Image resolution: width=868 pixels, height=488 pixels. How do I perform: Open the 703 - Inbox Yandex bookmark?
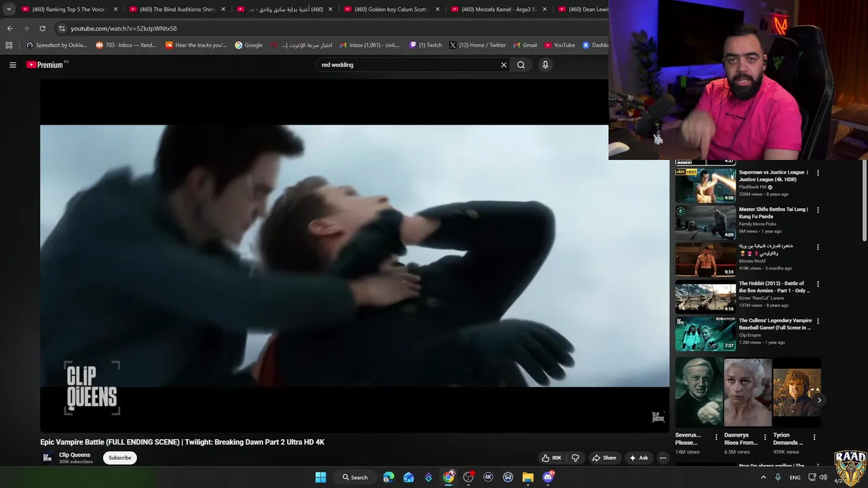pos(126,45)
